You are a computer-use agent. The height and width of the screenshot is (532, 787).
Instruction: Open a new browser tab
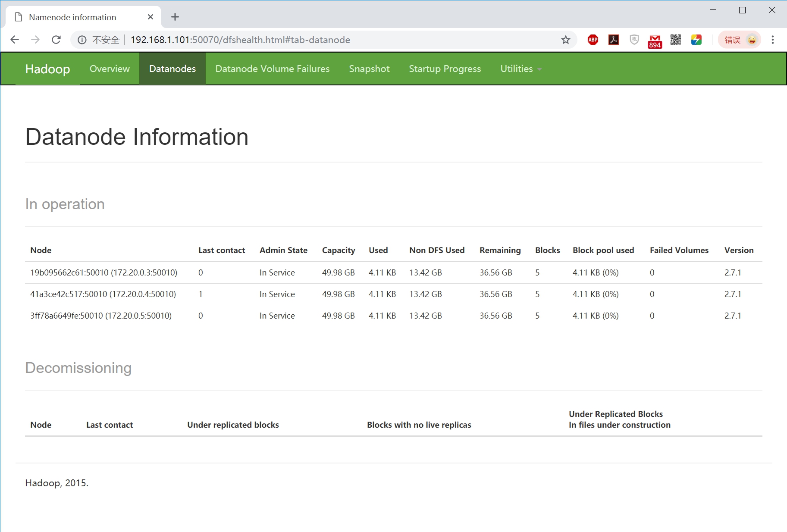[175, 17]
